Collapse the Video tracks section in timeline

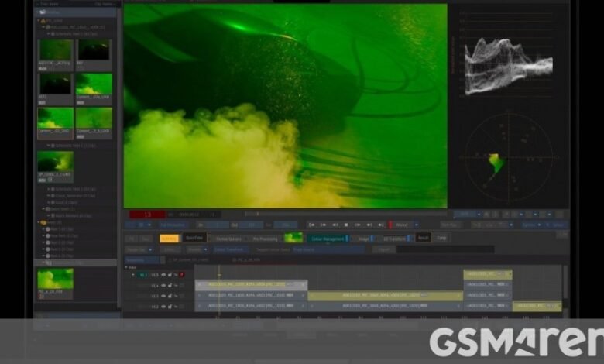tap(126, 267)
